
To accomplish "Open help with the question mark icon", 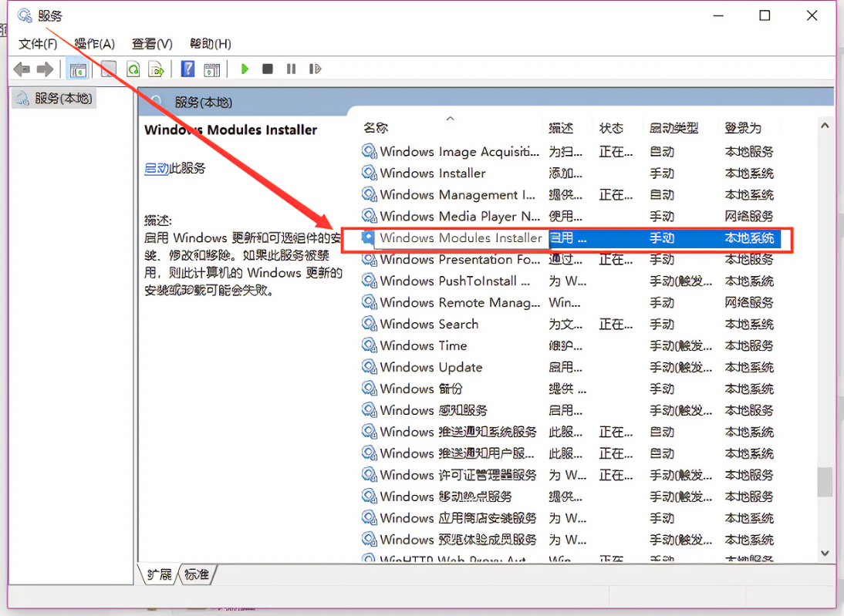I will (x=187, y=69).
